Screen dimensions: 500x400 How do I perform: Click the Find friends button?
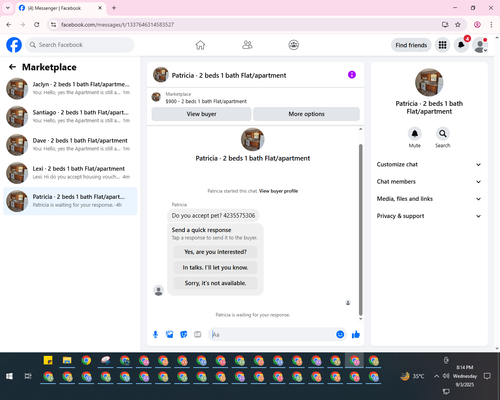click(x=411, y=45)
